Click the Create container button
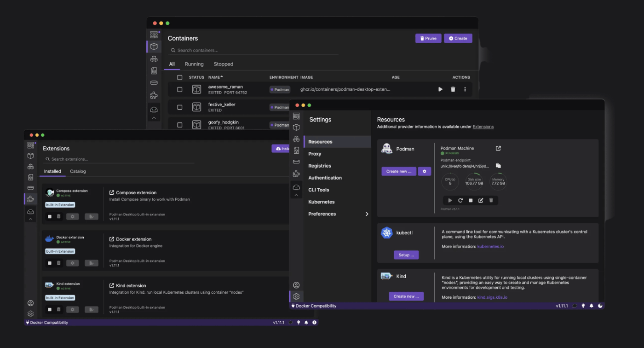Image resolution: width=644 pixels, height=348 pixels. pyautogui.click(x=458, y=38)
